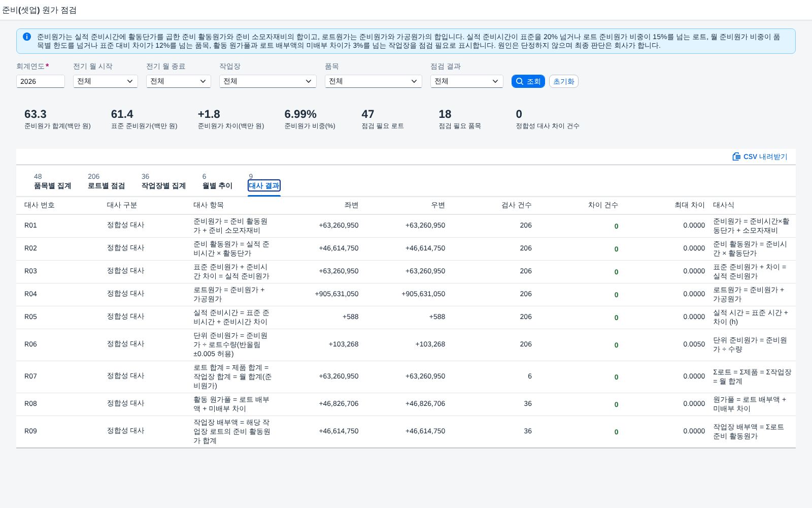812x508 pixels.
Task: Open the 작업장별 집계 tab
Action: click(x=163, y=181)
